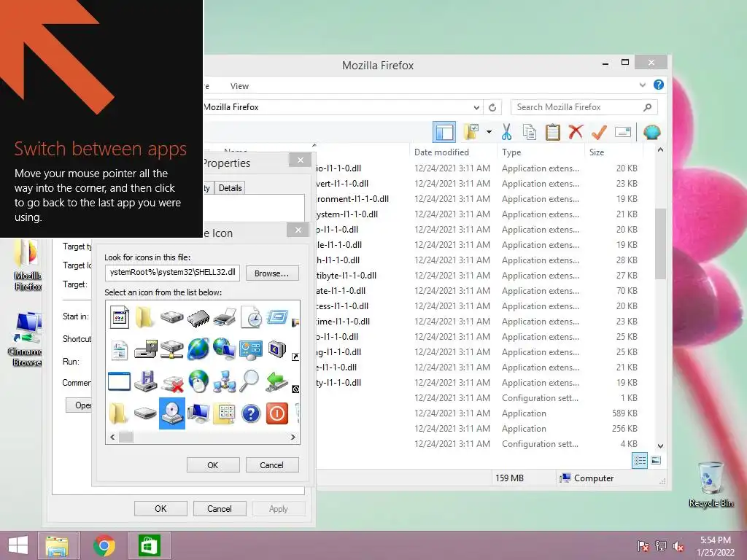Switch to the large thumbnails view
This screenshot has height=560, width=747.
coord(656,461)
